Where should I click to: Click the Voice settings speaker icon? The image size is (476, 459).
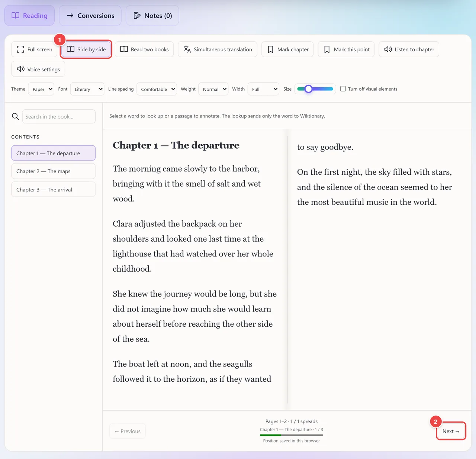click(x=21, y=69)
